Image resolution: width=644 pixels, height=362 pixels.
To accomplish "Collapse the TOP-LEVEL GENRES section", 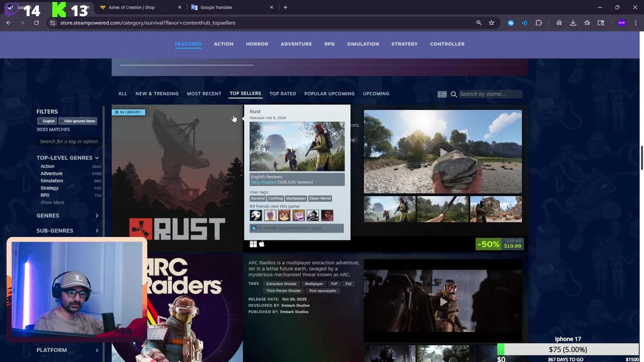I will (x=67, y=158).
